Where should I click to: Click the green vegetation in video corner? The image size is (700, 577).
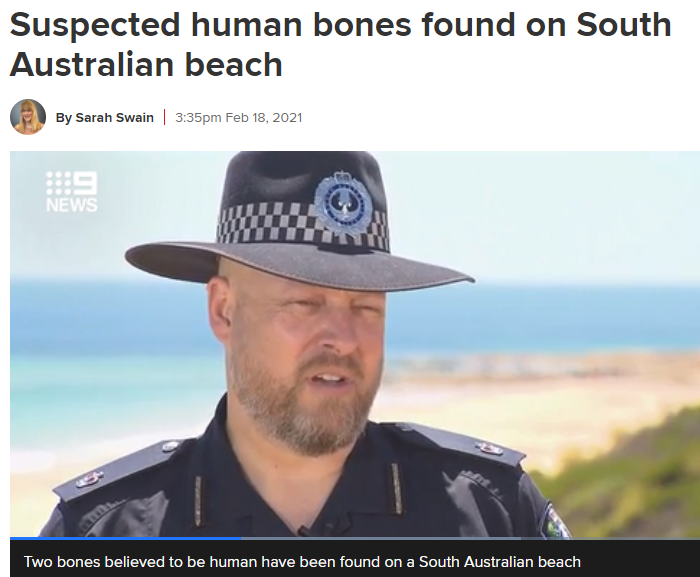coord(634,482)
